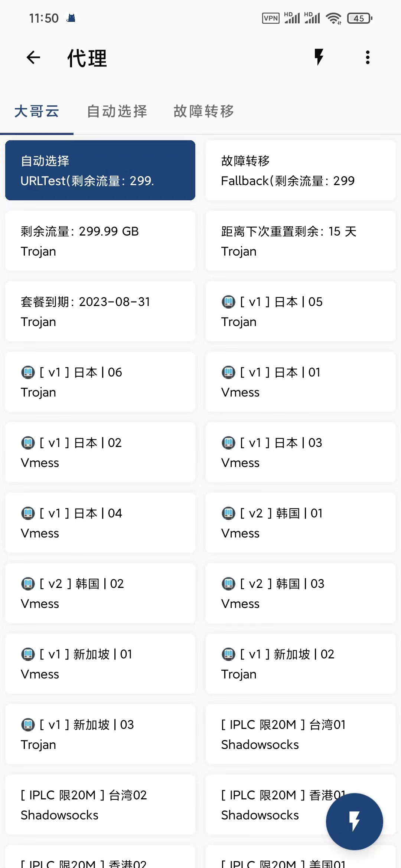Tap the lightning latency test icon in header
The height and width of the screenshot is (868, 401).
coord(319,57)
